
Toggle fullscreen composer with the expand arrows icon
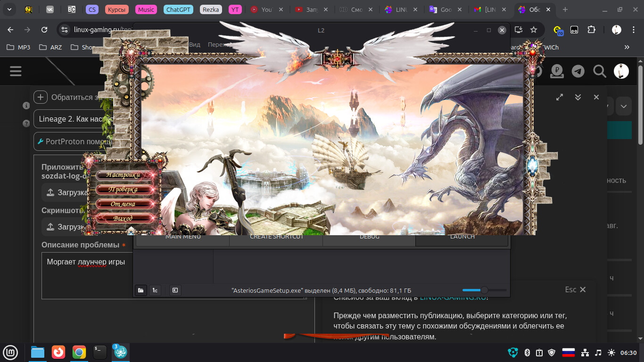coord(560,97)
